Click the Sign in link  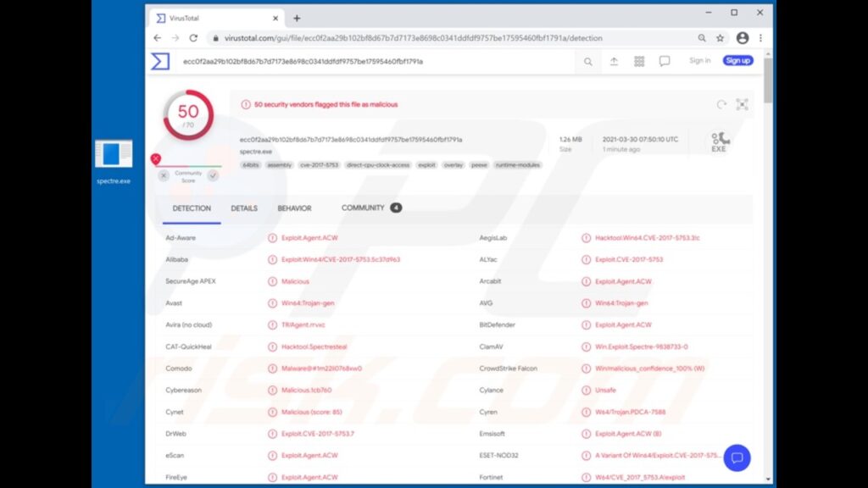699,60
